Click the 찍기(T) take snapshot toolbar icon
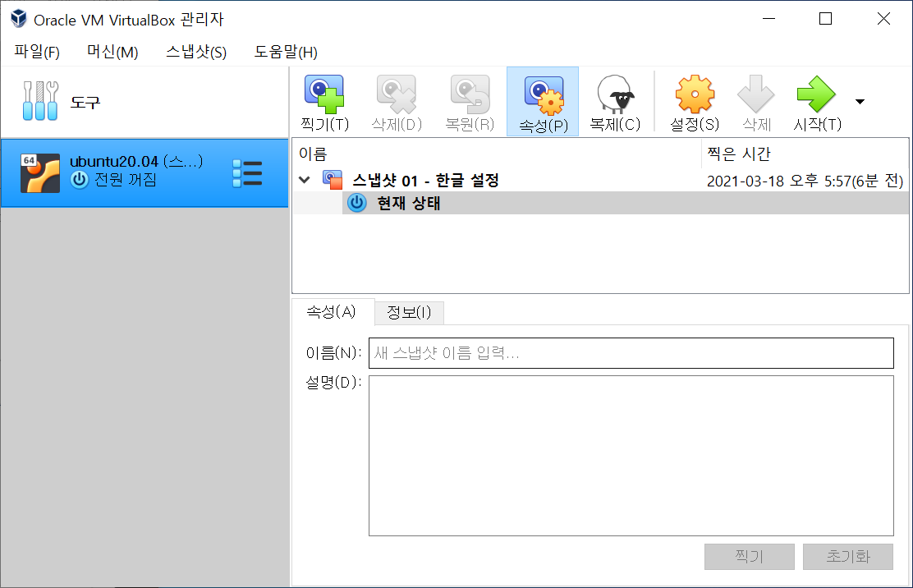The width and height of the screenshot is (913, 588). coord(324,94)
